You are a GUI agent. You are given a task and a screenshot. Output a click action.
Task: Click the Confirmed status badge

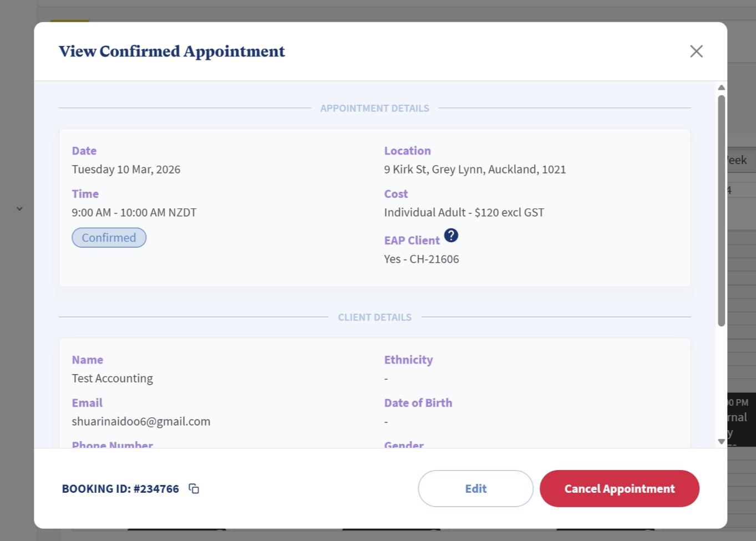coord(109,238)
